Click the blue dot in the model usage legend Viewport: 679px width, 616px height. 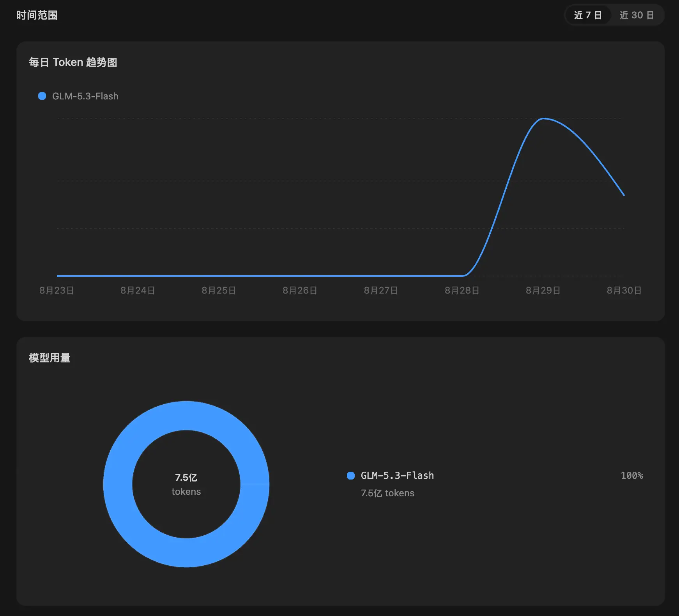[351, 475]
